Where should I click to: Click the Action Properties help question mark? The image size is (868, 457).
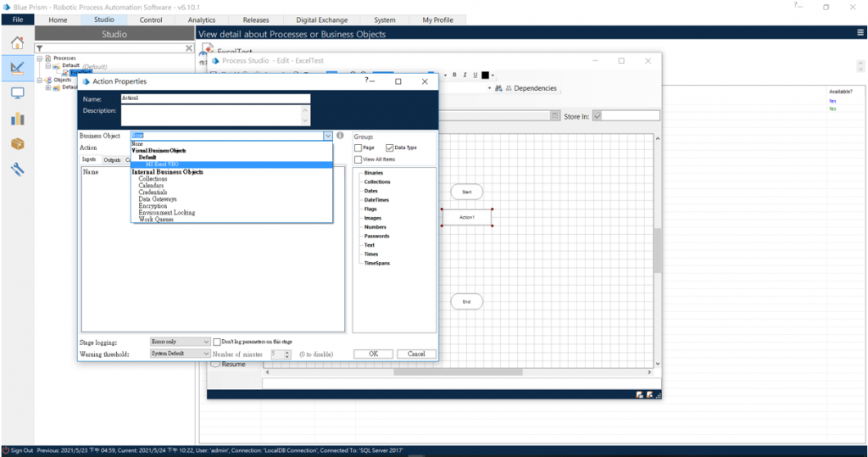pos(366,81)
